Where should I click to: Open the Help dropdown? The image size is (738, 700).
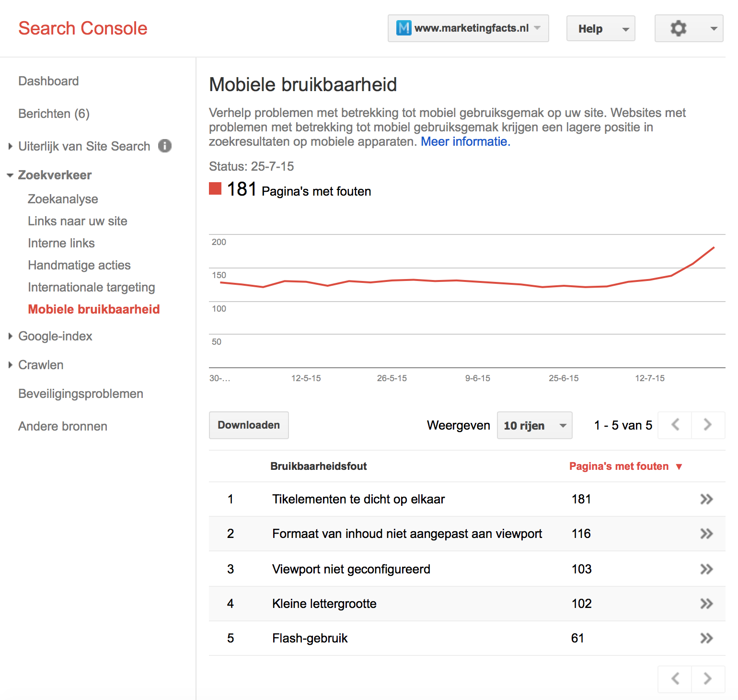pyautogui.click(x=600, y=29)
